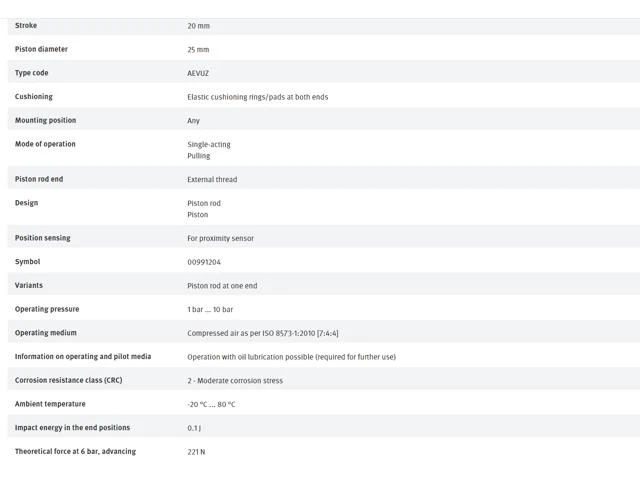Screen dimensions: 640x480
Task: Select the External thread value
Action: [212, 179]
